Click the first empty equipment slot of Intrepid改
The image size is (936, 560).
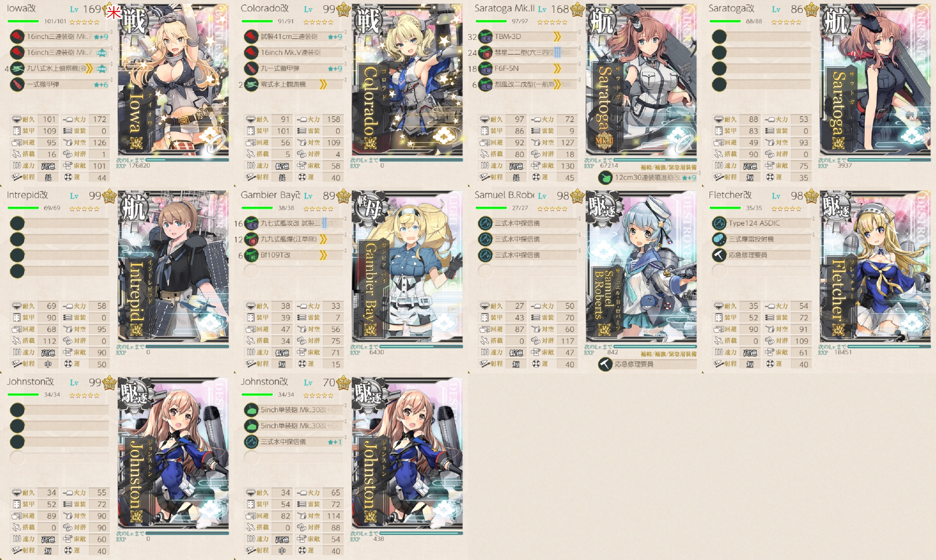(59, 223)
